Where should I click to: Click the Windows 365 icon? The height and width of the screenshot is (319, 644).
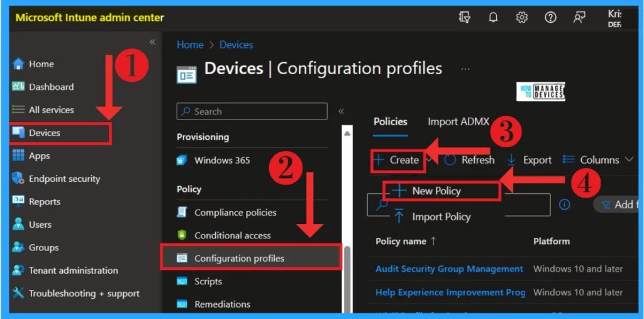(x=182, y=160)
